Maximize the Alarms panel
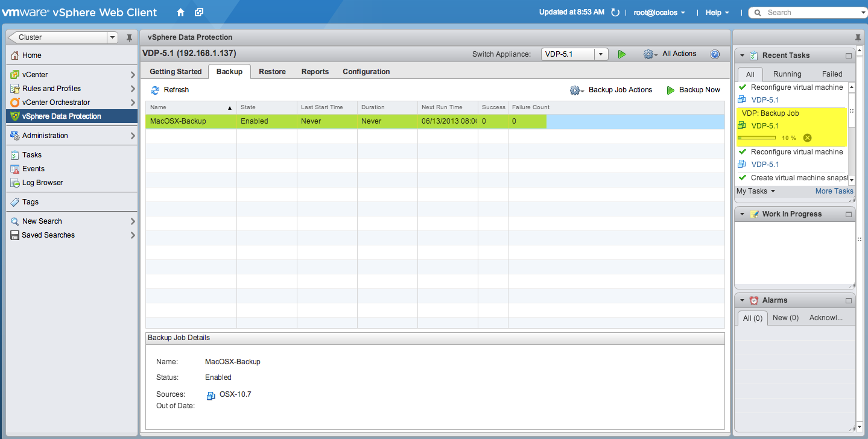The height and width of the screenshot is (439, 868). (849, 300)
